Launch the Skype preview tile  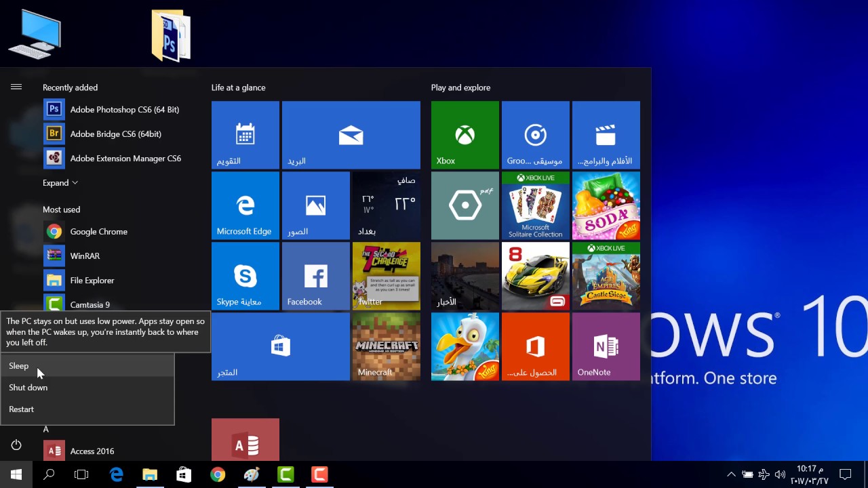(x=245, y=276)
